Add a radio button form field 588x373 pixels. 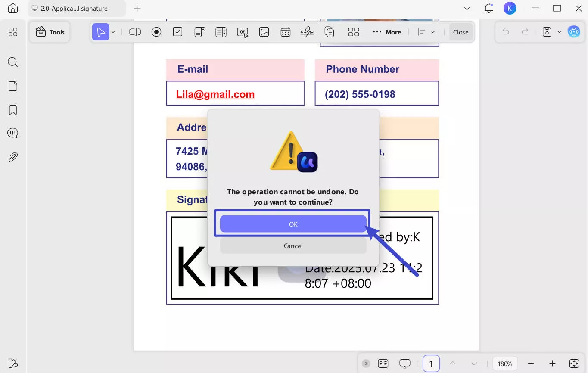[x=156, y=31]
